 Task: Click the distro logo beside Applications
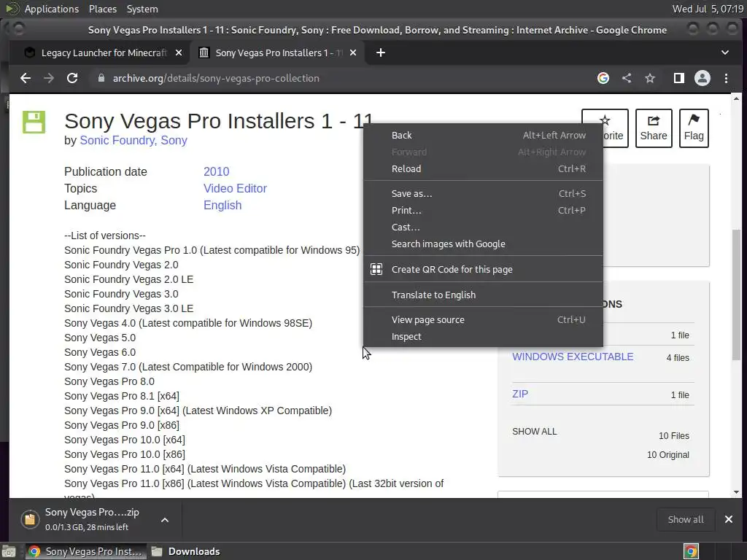click(x=12, y=9)
